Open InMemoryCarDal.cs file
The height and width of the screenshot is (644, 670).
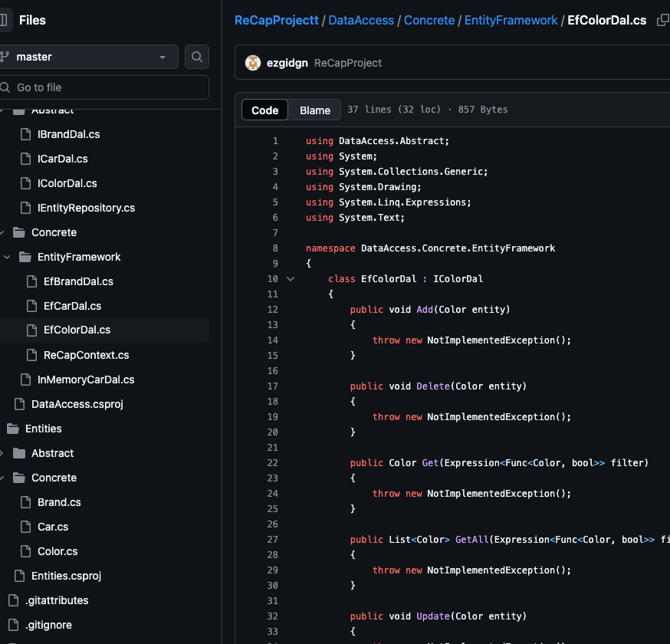click(85, 379)
